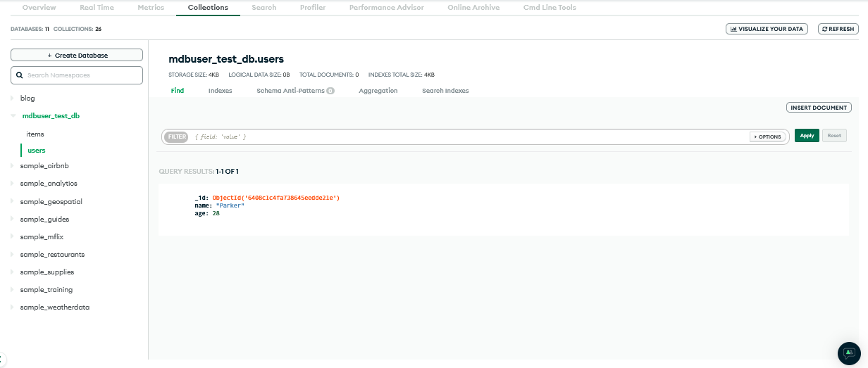The image size is (868, 368).
Task: Collapse the mdbuser_test_db database
Action: [13, 116]
